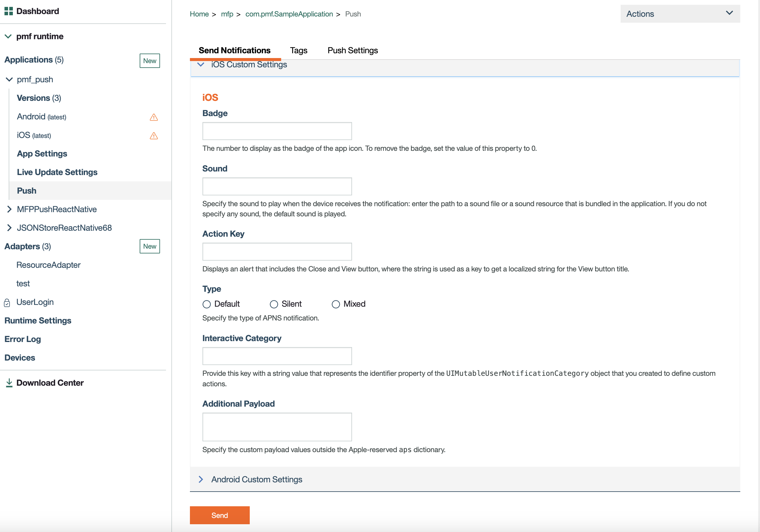Select the Mixed notification type
This screenshot has height=532, width=760.
(336, 304)
